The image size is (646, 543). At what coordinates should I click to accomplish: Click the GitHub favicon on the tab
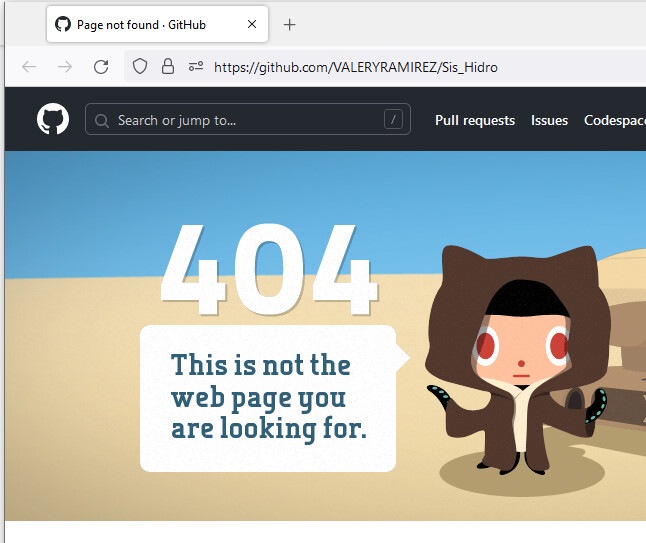pos(63,24)
